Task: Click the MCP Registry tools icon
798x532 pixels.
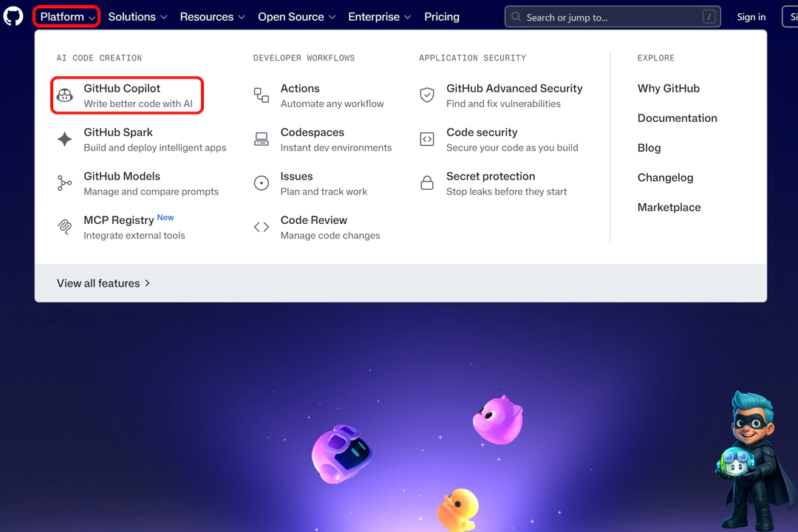Action: coord(64,226)
